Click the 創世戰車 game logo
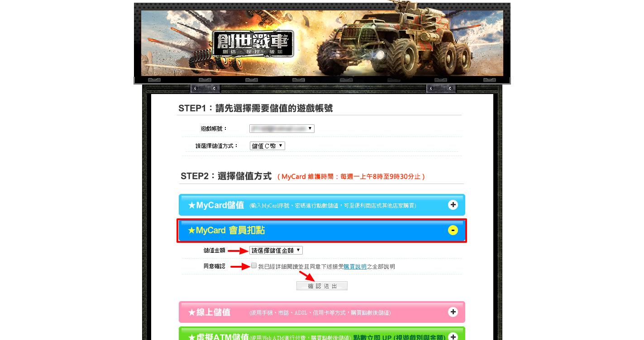644x340 pixels. point(253,44)
